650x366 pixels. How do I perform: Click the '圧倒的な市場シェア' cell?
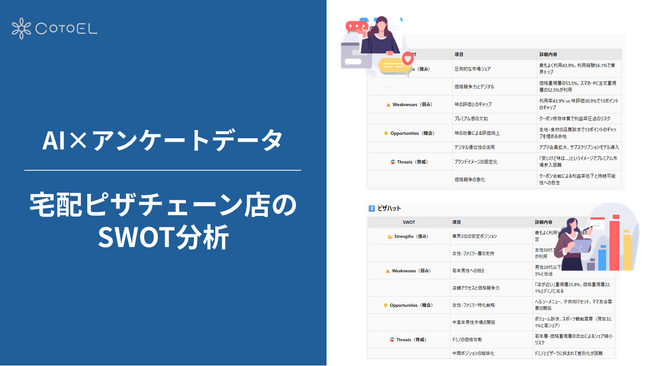[472, 69]
